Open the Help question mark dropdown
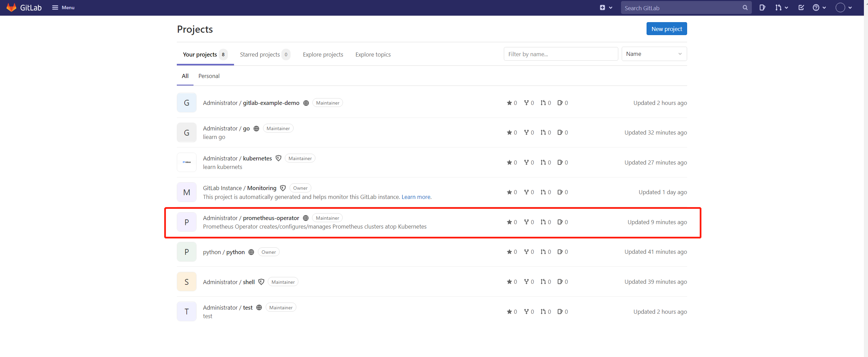This screenshot has height=357, width=868. click(x=819, y=7)
